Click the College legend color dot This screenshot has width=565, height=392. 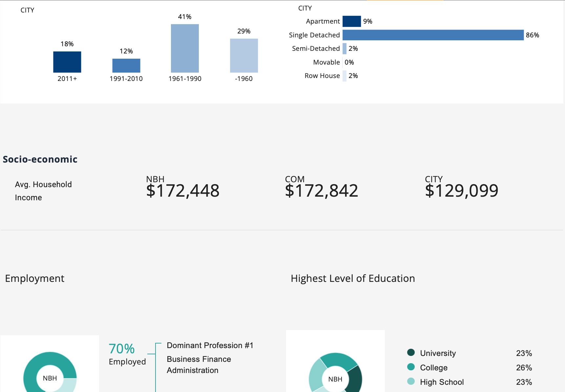pos(411,367)
